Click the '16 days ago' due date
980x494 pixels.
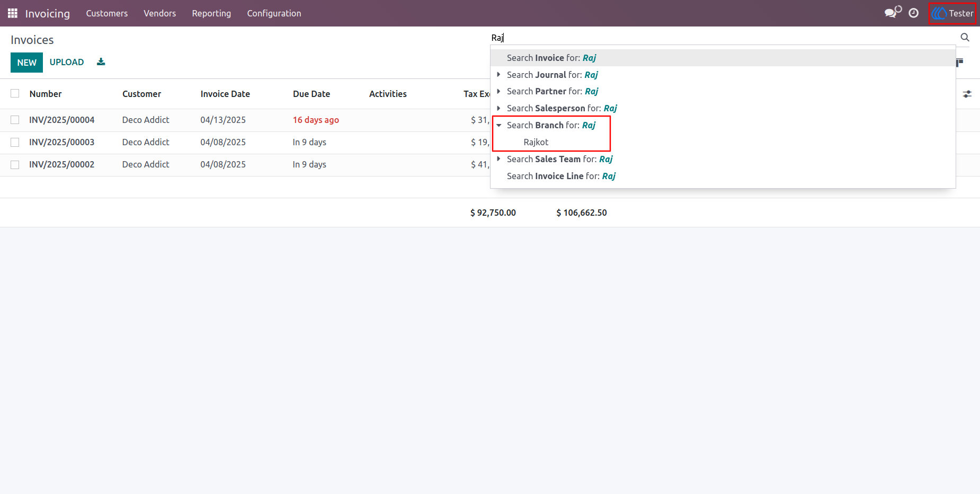pyautogui.click(x=316, y=120)
